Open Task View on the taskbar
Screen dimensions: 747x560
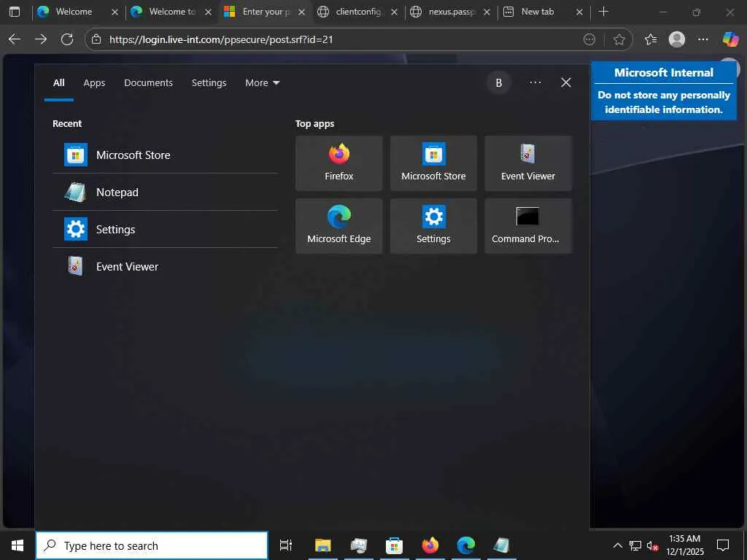(285, 545)
